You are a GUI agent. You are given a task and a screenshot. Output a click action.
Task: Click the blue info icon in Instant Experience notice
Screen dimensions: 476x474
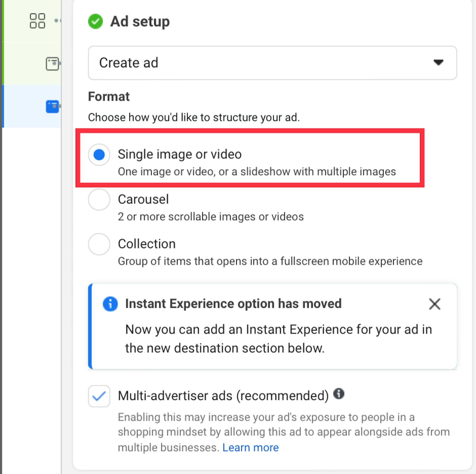click(110, 304)
